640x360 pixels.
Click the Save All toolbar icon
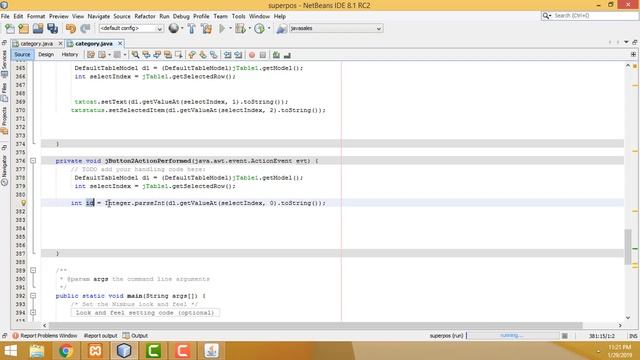(x=53, y=28)
